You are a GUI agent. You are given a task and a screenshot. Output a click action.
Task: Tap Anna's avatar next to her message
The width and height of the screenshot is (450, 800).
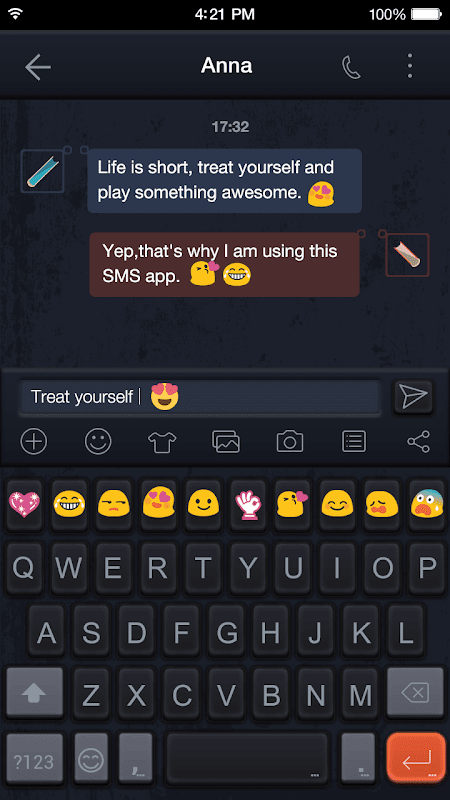(x=42, y=171)
